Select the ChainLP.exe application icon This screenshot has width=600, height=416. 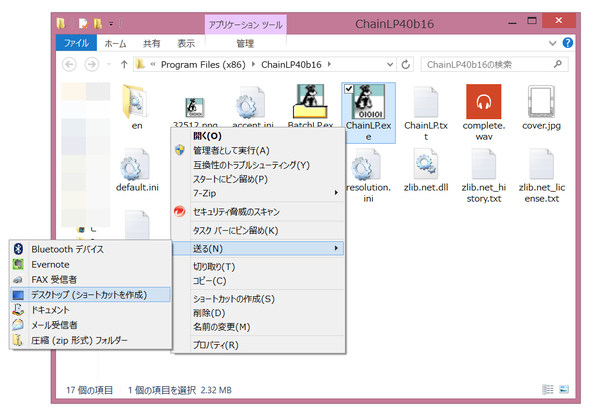pyautogui.click(x=368, y=102)
